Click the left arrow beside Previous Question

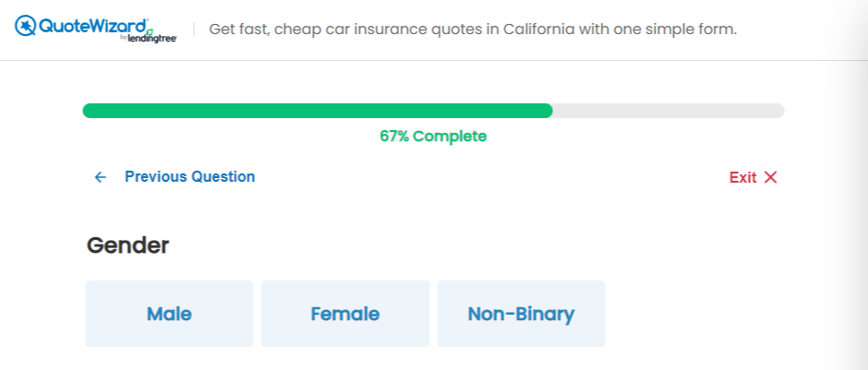pyautogui.click(x=101, y=177)
